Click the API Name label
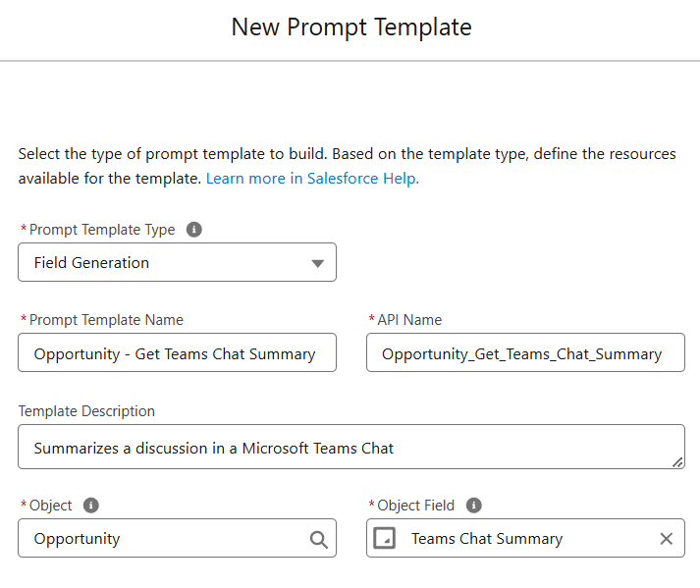700x588 pixels. (x=409, y=320)
